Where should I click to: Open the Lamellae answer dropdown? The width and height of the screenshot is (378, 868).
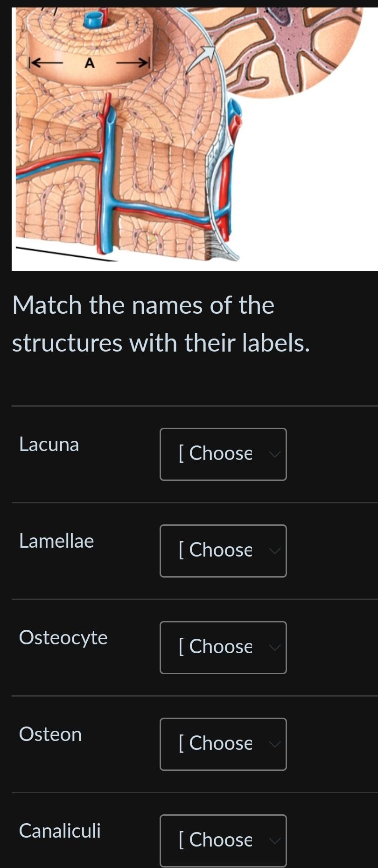tap(223, 551)
